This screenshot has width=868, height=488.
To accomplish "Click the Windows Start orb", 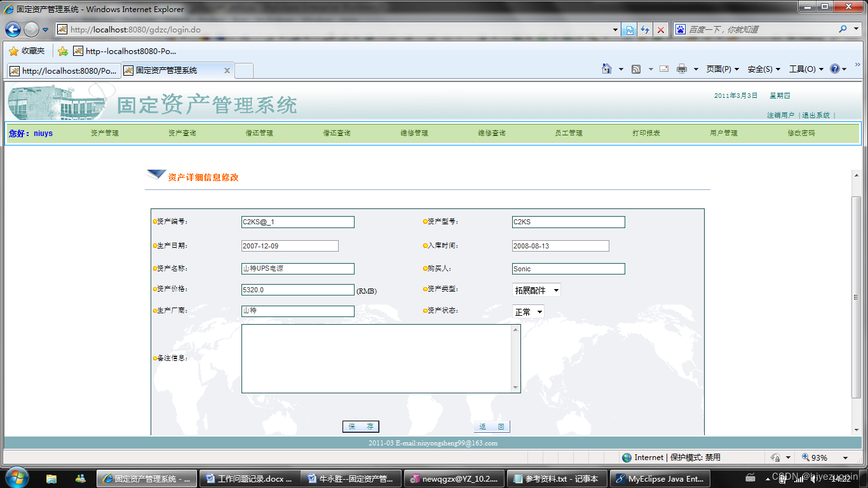I will [16, 478].
